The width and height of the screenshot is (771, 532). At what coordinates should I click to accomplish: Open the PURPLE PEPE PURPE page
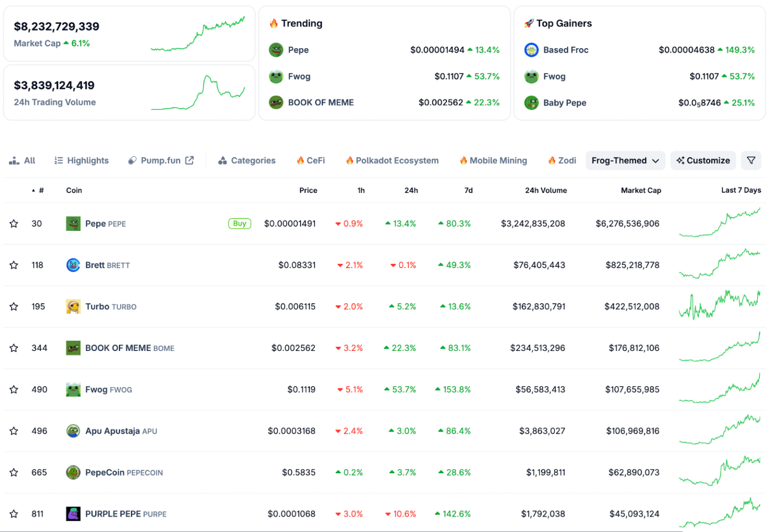click(126, 514)
